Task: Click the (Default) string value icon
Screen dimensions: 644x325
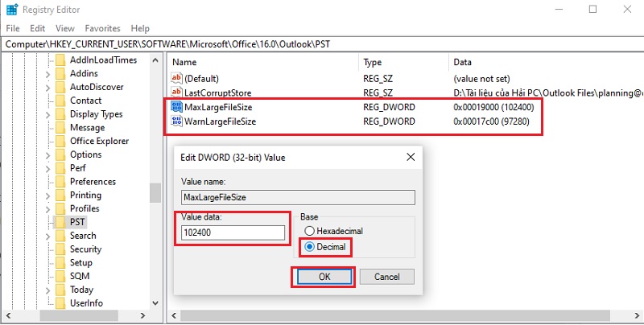Action: (x=177, y=78)
